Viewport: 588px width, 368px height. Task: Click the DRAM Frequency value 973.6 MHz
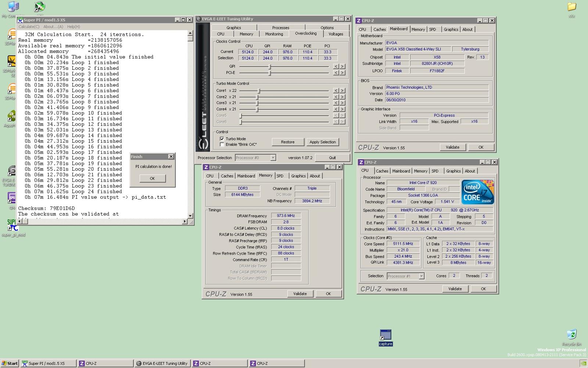click(286, 216)
